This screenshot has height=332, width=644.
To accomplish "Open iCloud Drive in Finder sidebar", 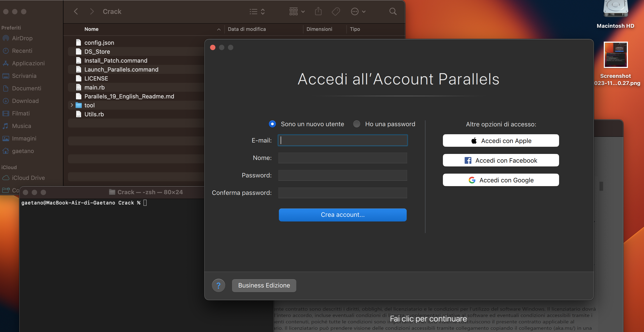I will [28, 178].
